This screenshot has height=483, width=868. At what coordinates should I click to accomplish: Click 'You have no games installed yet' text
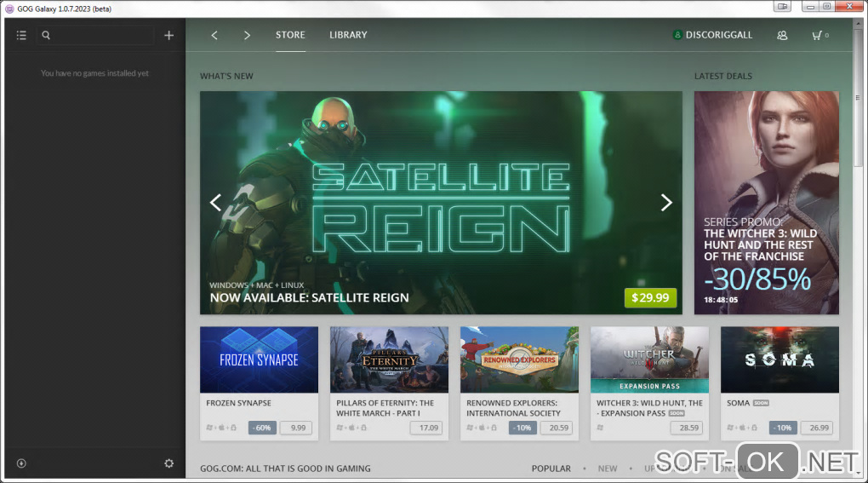click(x=94, y=73)
